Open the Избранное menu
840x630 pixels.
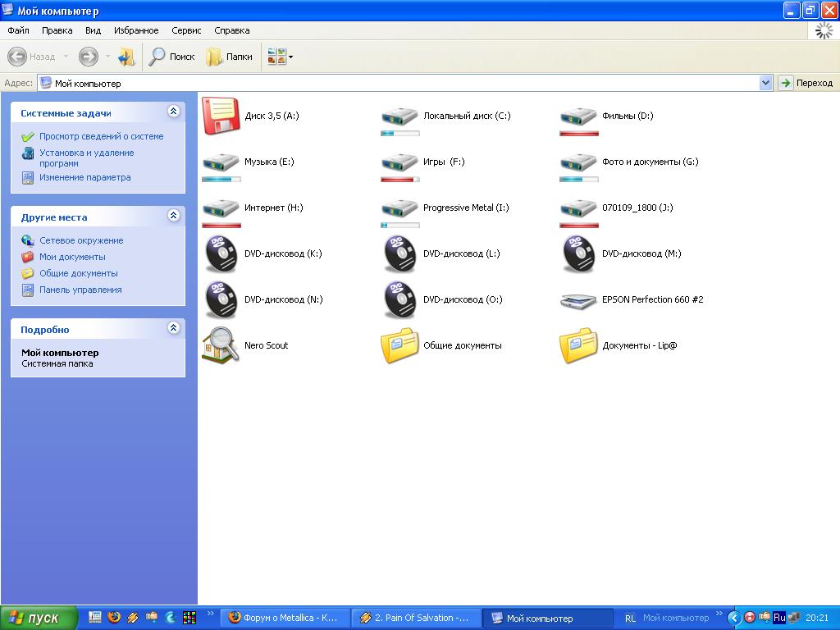pos(136,30)
